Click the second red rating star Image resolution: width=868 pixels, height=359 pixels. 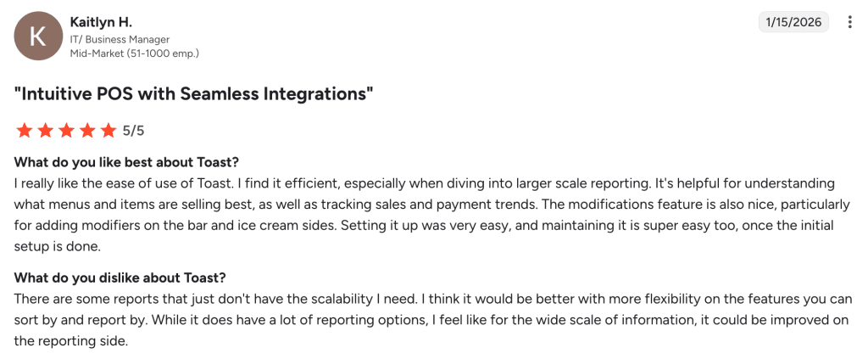[x=45, y=131]
